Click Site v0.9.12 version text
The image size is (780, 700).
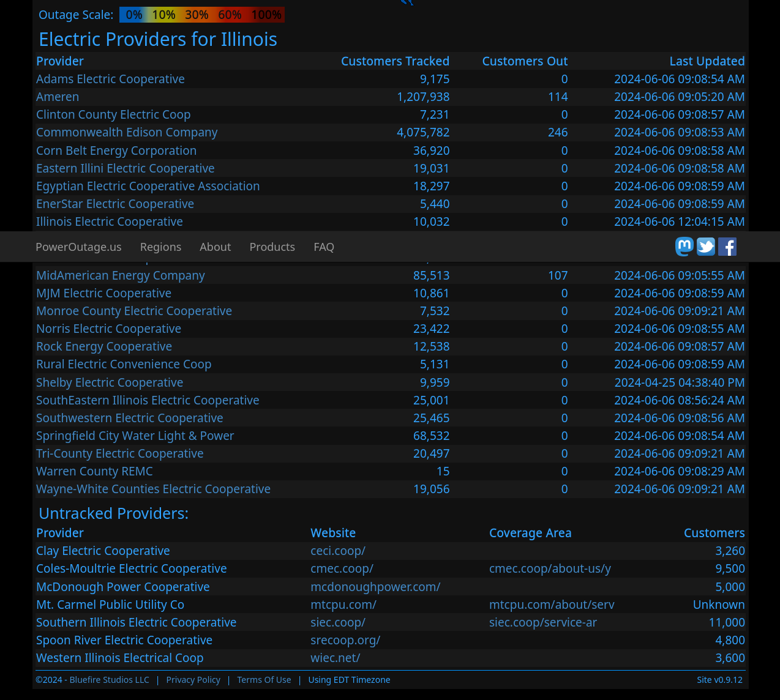tap(719, 680)
